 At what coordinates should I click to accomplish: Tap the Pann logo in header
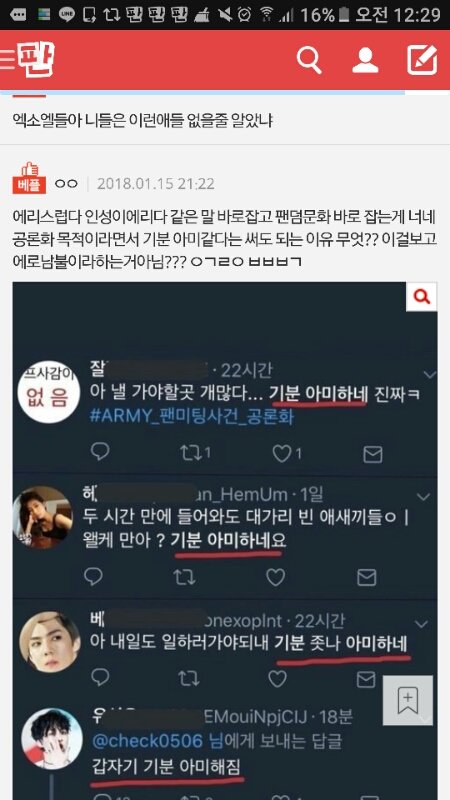pyautogui.click(x=36, y=59)
